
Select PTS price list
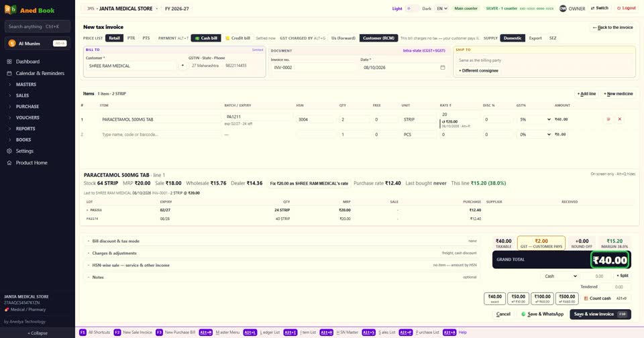tap(146, 38)
